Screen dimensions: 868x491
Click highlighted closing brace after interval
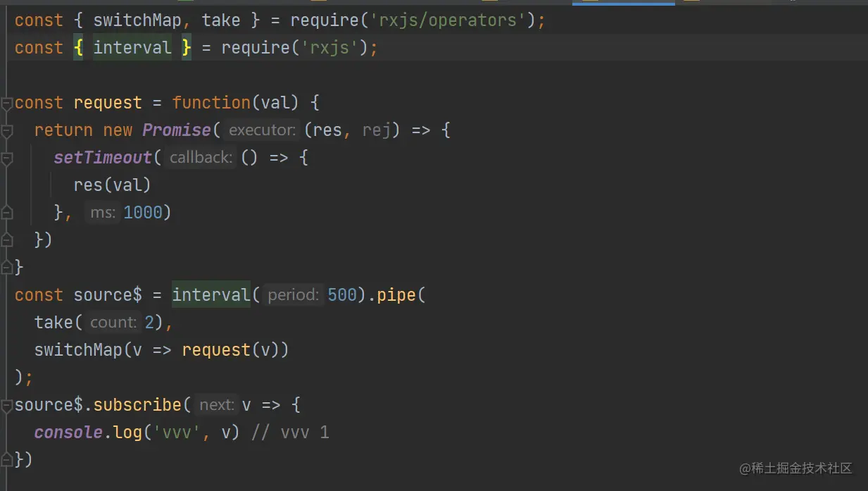coord(187,48)
